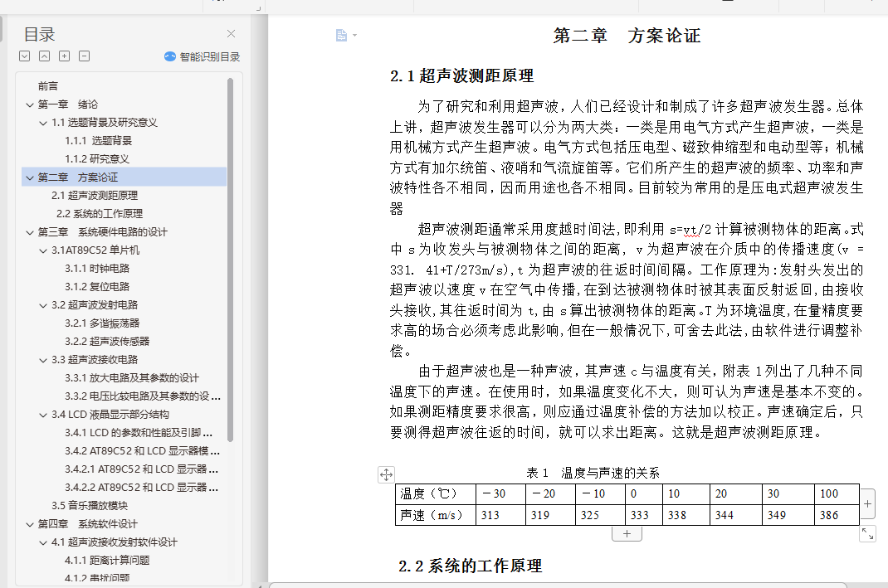Viewport: 888px width, 588px height.
Task: Click table cell with value 313
Action: pos(500,515)
